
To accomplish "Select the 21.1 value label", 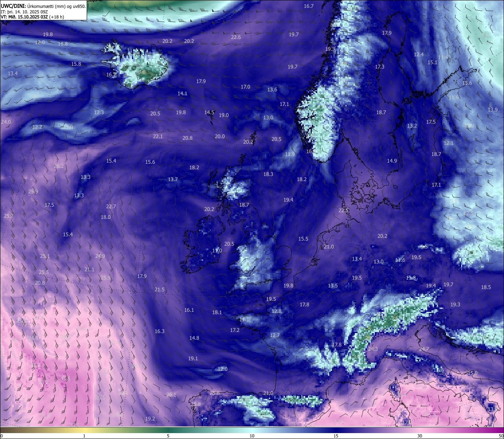I will click(89, 270).
